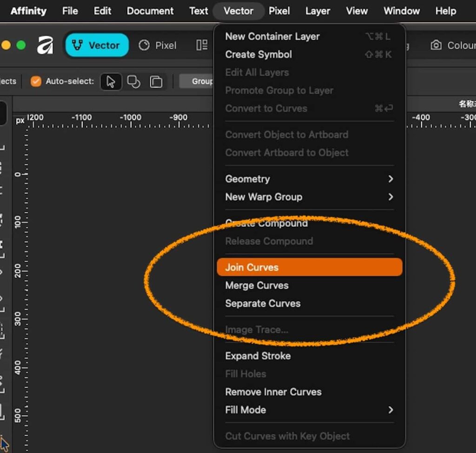Uncheck the Auto-select checkbox
This screenshot has height=453, width=476.
[x=36, y=82]
